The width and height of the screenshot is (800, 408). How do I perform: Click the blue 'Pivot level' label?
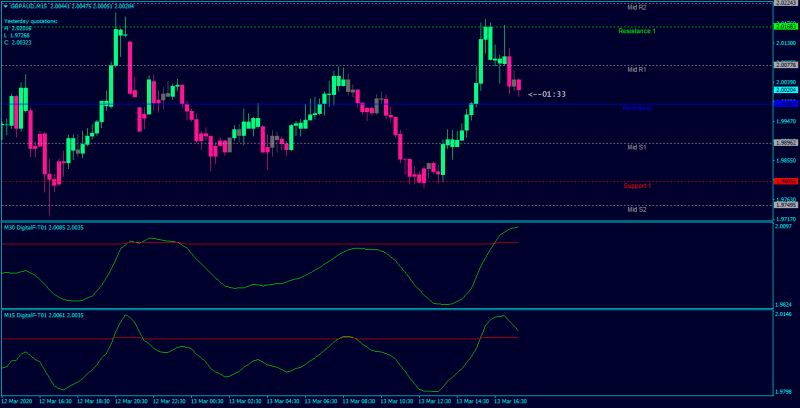637,108
